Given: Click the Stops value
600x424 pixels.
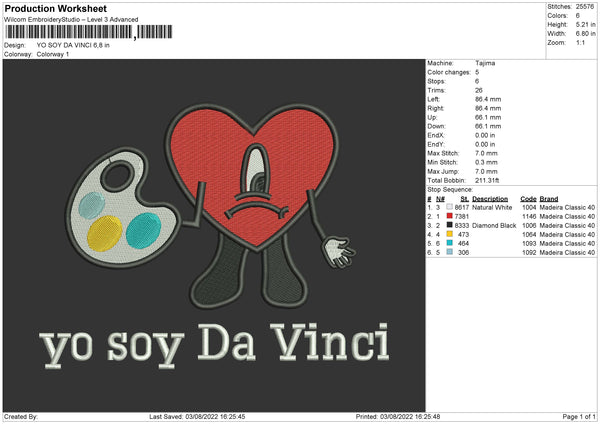Looking at the screenshot, I should click(477, 81).
